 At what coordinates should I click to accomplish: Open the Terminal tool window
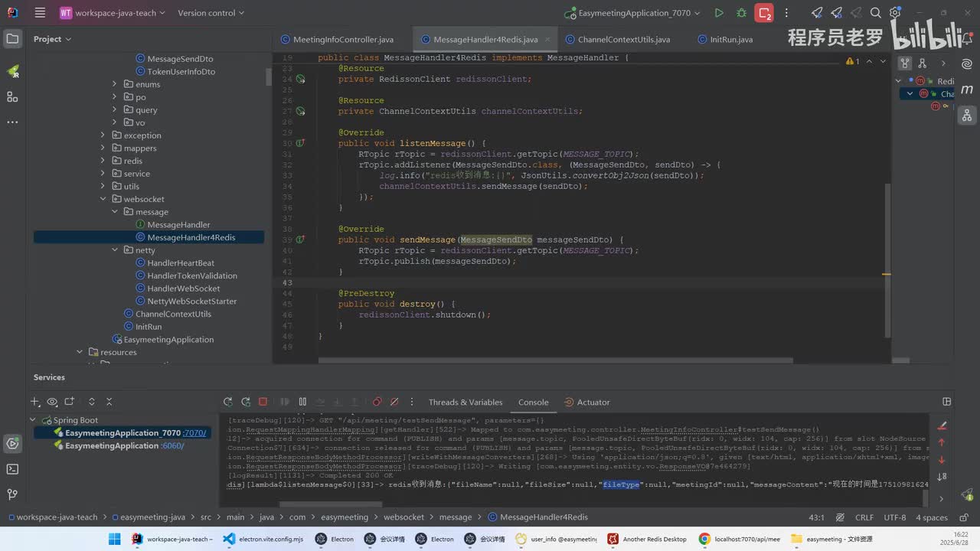[12, 469]
